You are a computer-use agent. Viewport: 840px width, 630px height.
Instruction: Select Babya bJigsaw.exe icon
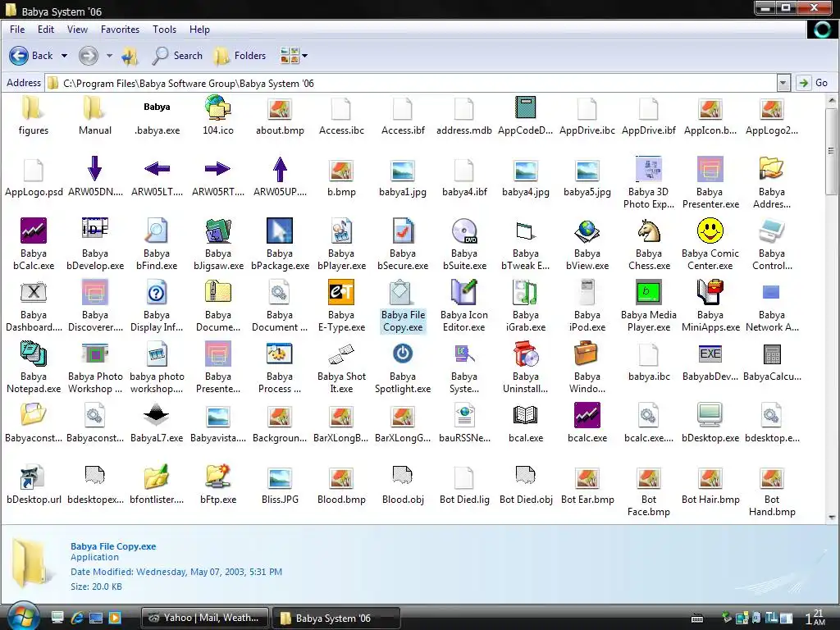218,231
